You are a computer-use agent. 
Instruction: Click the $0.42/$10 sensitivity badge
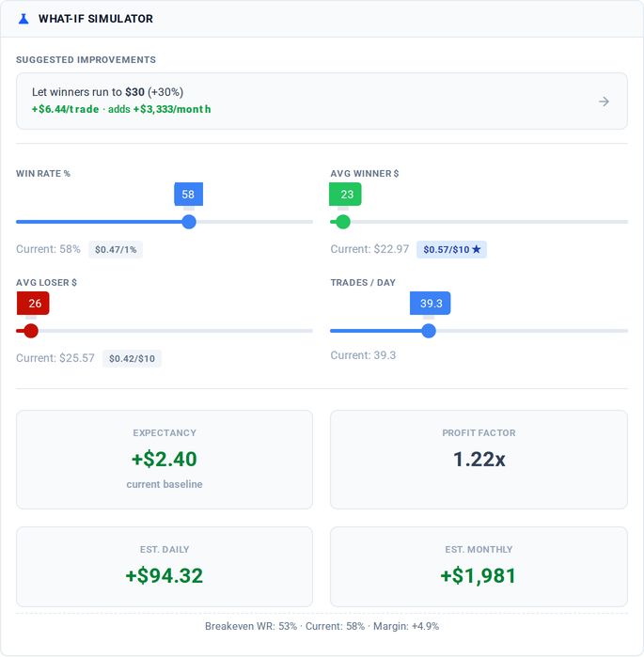pos(132,358)
